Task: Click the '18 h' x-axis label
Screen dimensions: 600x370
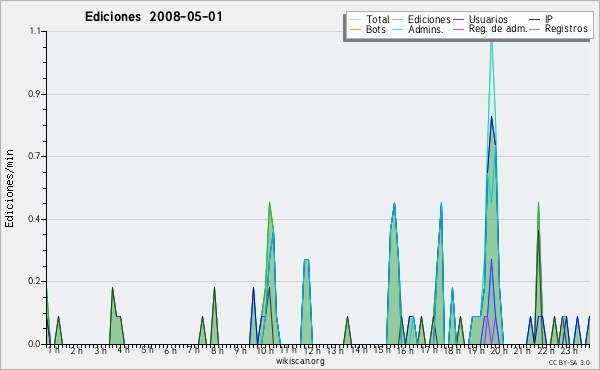Action: [x=453, y=350]
